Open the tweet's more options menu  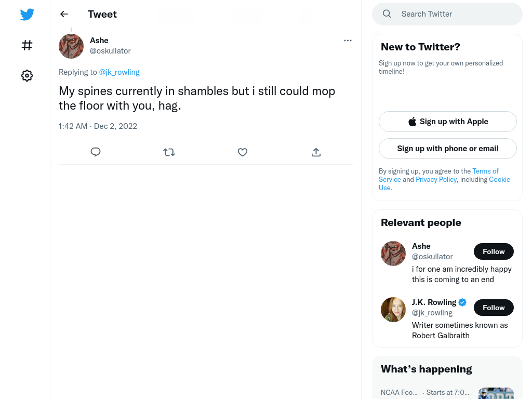pyautogui.click(x=348, y=41)
